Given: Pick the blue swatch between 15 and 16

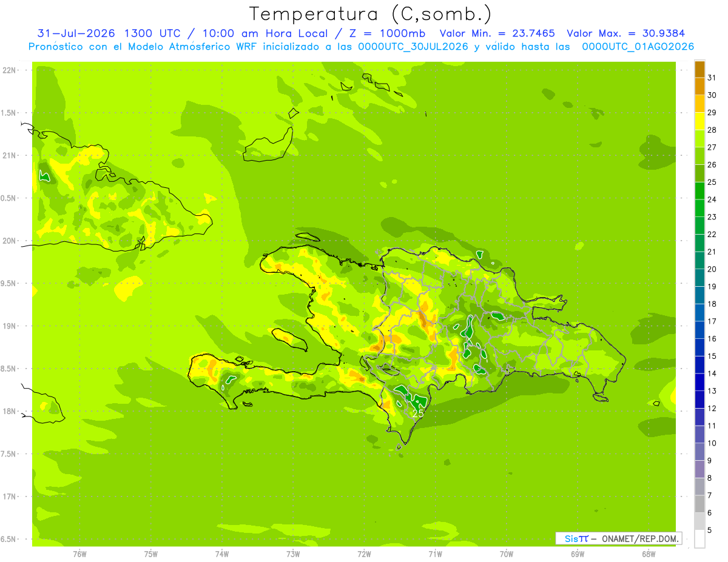Looking at the screenshot, I should tap(699, 347).
